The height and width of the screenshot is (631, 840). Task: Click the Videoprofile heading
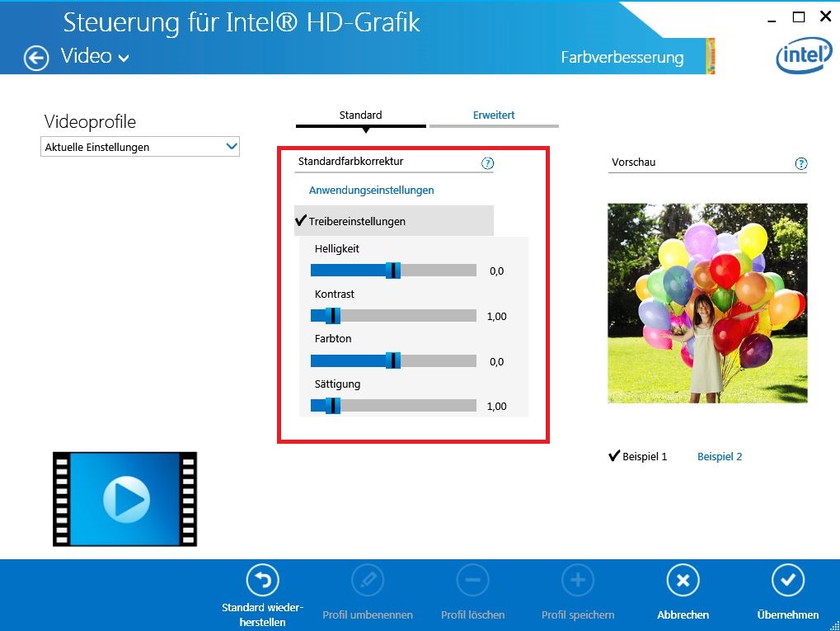click(90, 122)
